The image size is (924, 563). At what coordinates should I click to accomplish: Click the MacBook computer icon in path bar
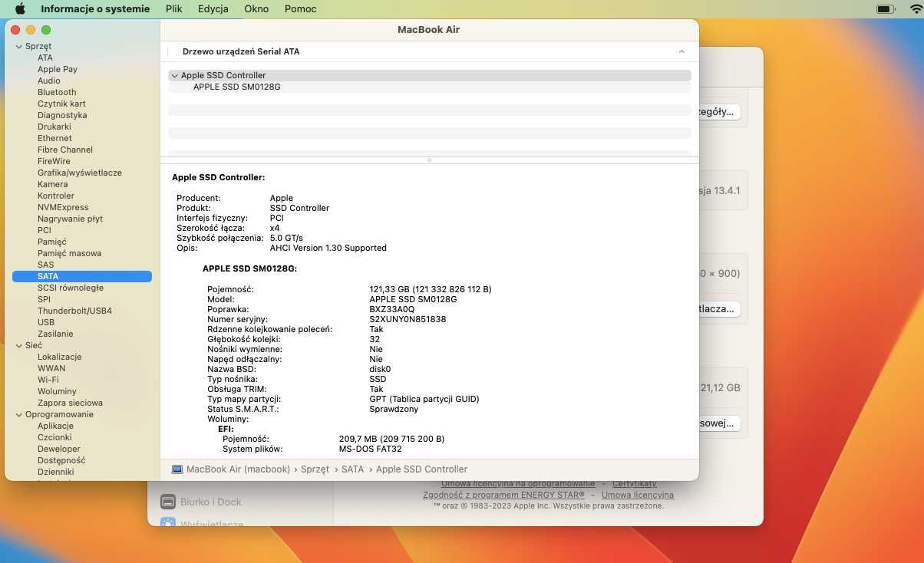click(177, 469)
